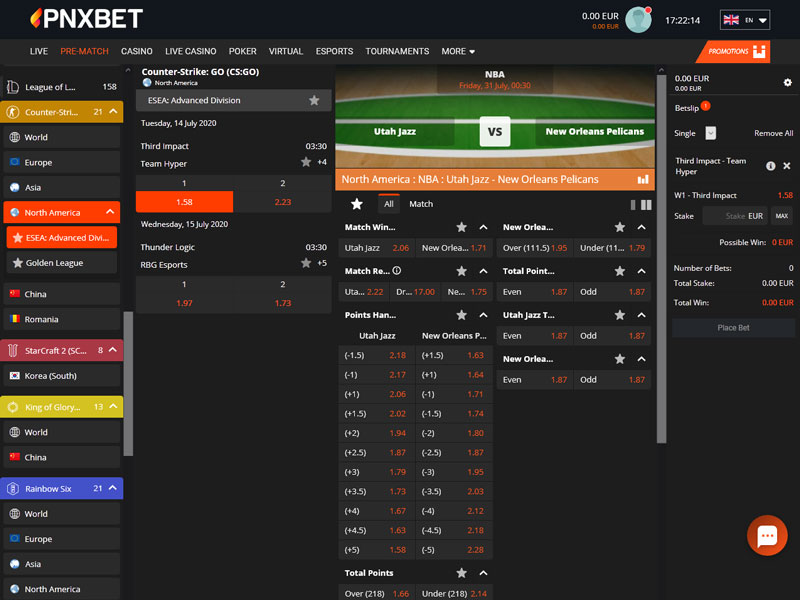This screenshot has height=600, width=800.
Task: Open the language selector dropdown
Action: click(745, 20)
